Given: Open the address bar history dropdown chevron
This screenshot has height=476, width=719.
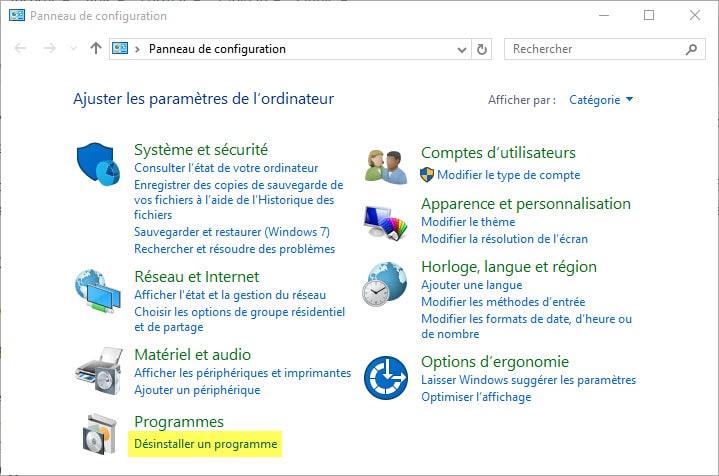Looking at the screenshot, I should tap(462, 50).
